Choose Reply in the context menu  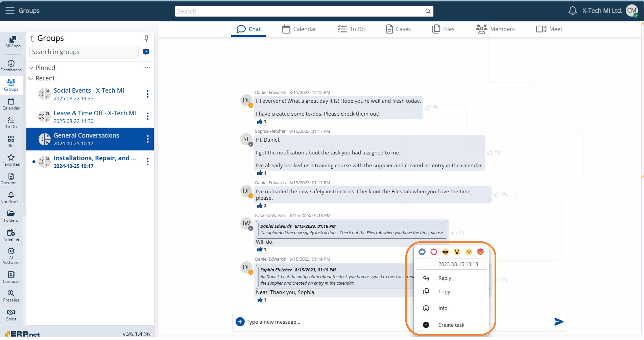click(x=452, y=278)
